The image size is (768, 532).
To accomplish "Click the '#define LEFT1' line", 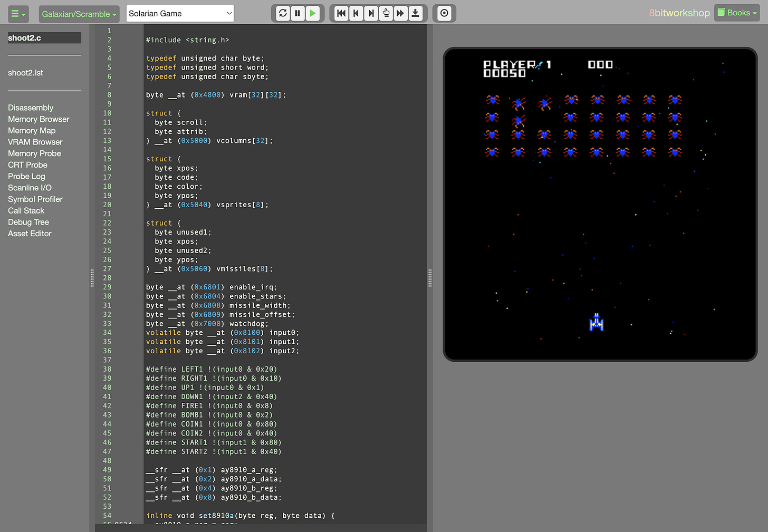I will pos(212,369).
